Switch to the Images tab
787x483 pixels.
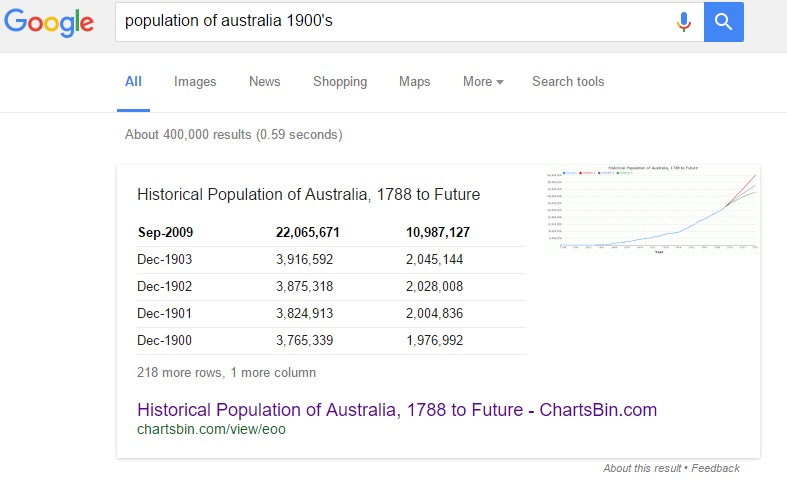point(195,82)
